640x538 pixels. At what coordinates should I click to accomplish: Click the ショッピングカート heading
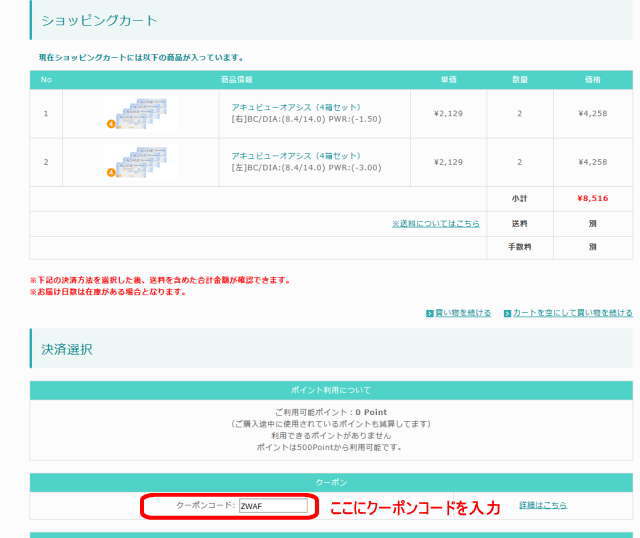click(99, 20)
